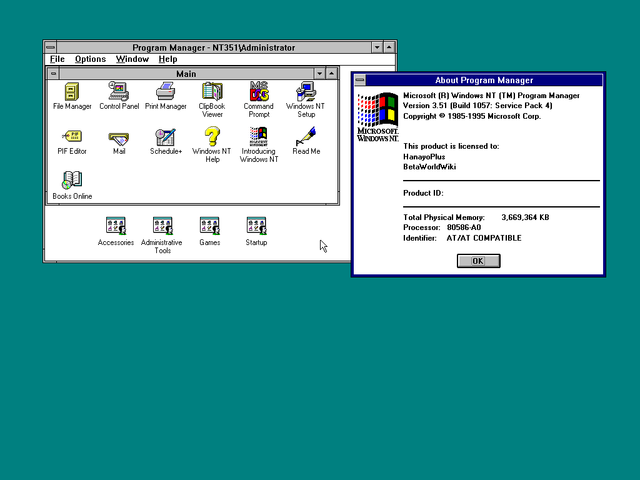This screenshot has width=640, height=480.
Task: Click the Version 3.51 build text line
Action: 478,105
